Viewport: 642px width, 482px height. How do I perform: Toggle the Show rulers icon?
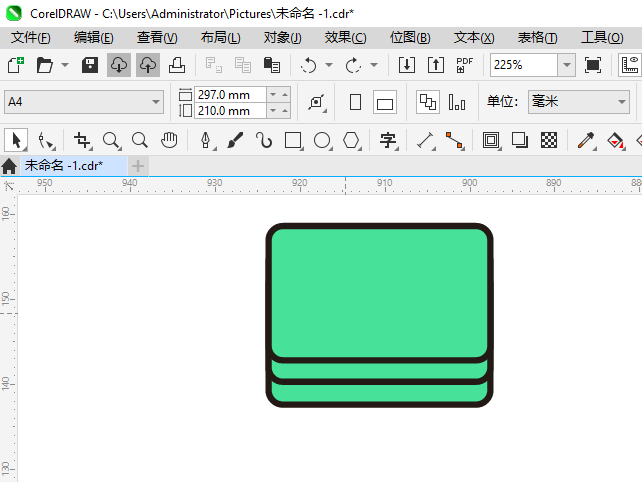[630, 65]
